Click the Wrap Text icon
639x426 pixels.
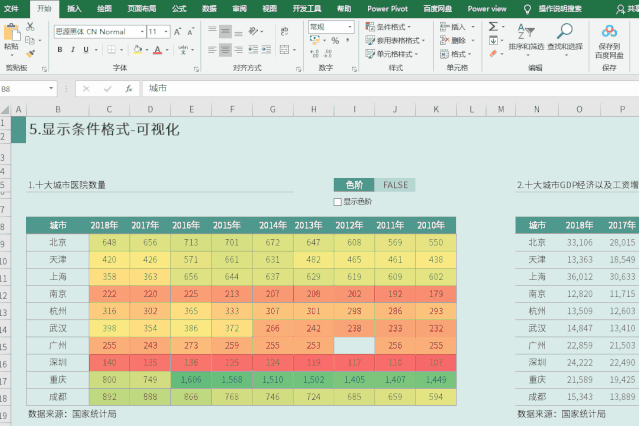click(284, 31)
